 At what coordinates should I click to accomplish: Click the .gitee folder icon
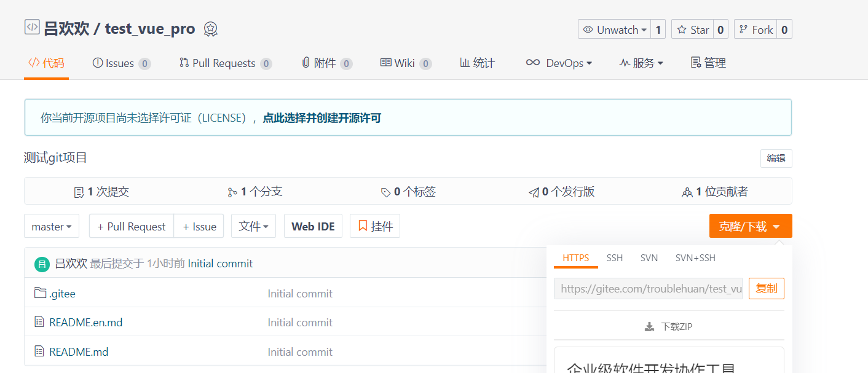pos(40,293)
